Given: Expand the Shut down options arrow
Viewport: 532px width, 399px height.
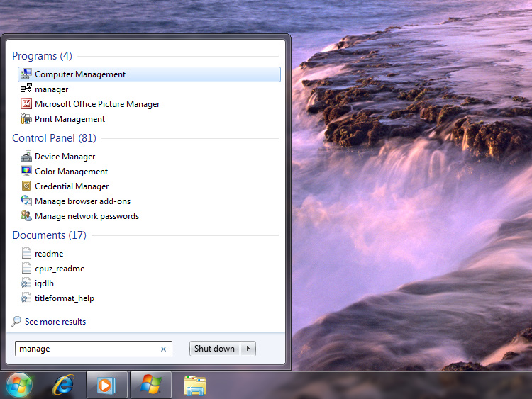Looking at the screenshot, I should pyautogui.click(x=248, y=349).
